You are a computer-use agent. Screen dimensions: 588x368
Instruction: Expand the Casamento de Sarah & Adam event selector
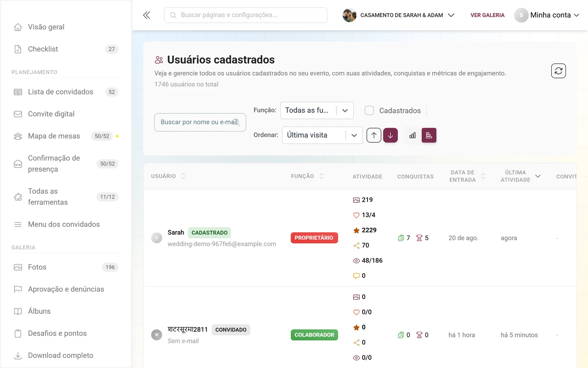(x=399, y=15)
